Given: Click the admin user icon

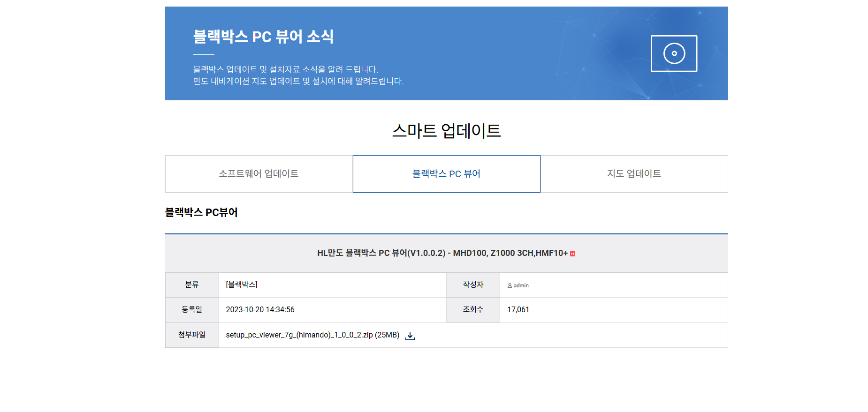Looking at the screenshot, I should tap(510, 285).
